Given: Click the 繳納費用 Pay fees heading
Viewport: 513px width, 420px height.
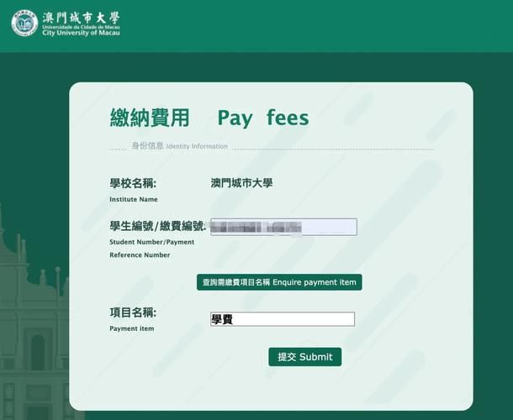Looking at the screenshot, I should [x=209, y=118].
